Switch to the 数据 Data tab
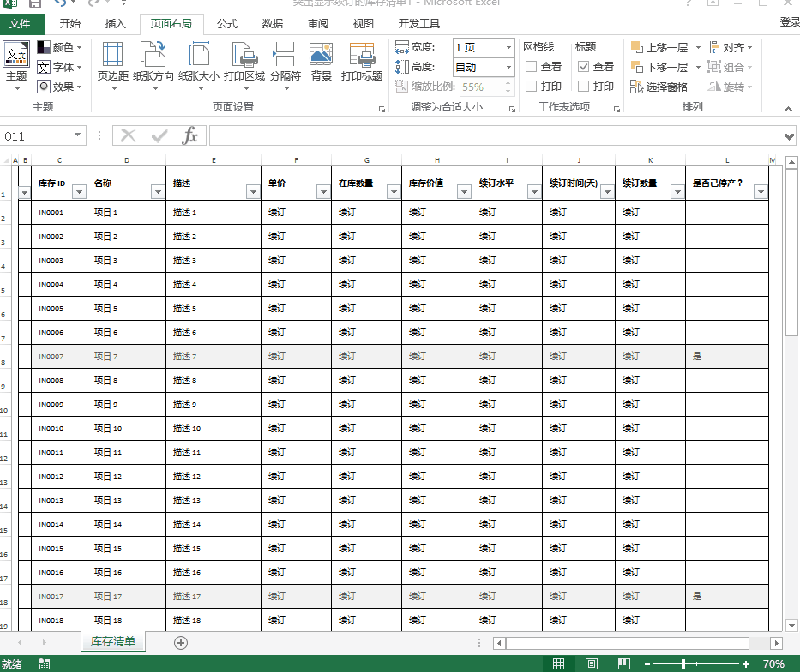Screen dimensions: 800x672 click(273, 24)
